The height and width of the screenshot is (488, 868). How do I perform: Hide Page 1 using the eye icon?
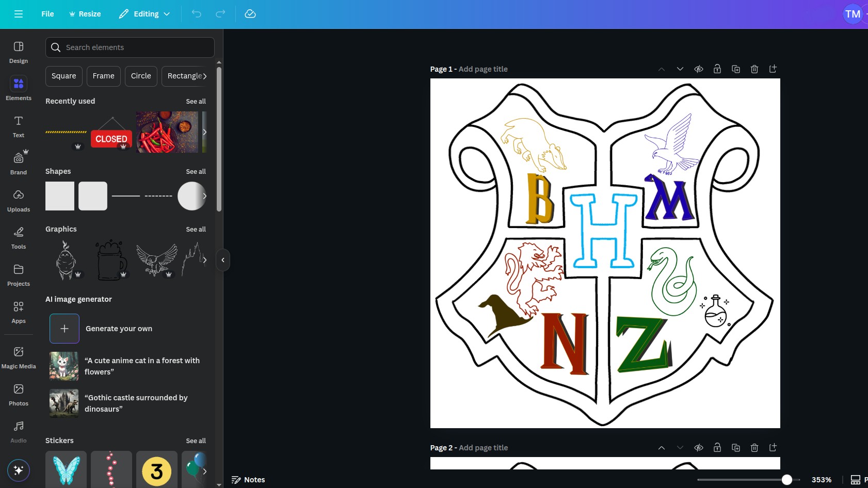699,69
